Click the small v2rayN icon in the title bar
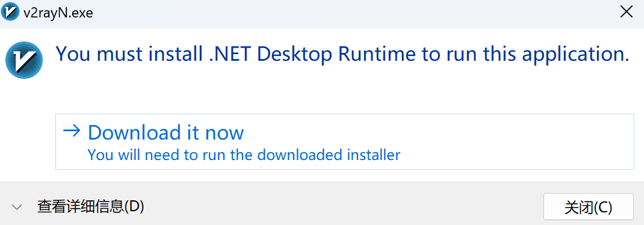644x225 pixels. click(10, 12)
